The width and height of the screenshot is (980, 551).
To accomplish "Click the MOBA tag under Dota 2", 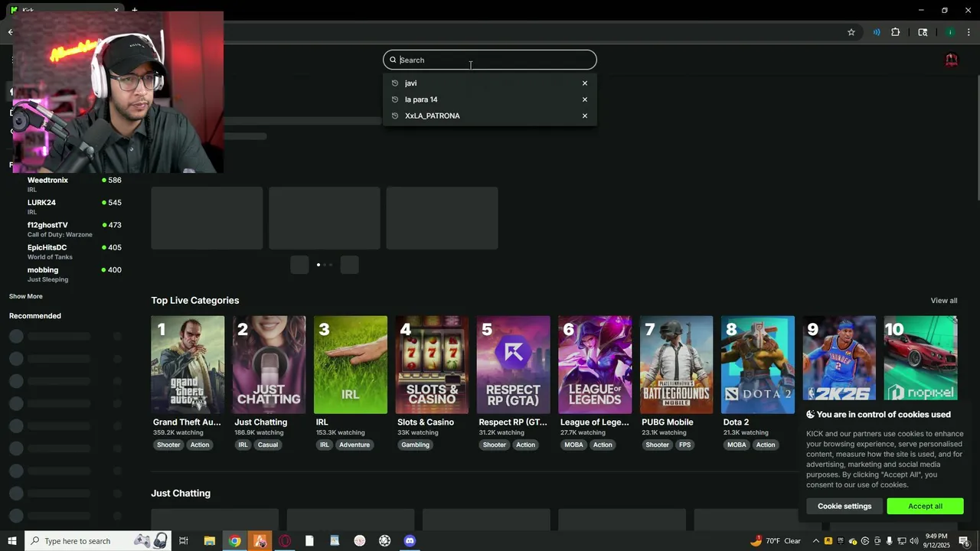I will point(737,445).
